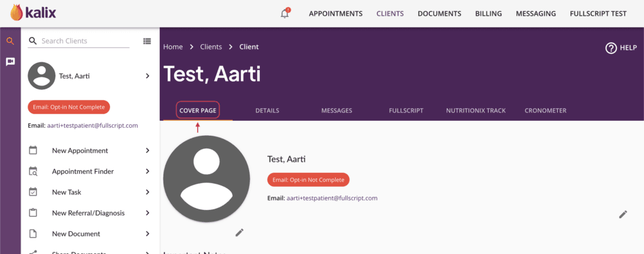Expand the New Referral/Diagnosis chevron

tap(148, 213)
